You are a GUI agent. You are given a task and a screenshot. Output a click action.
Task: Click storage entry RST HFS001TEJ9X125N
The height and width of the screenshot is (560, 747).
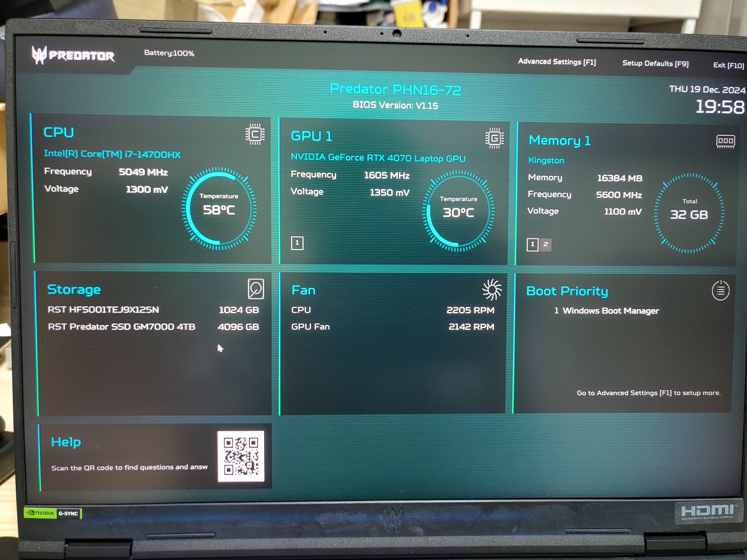pyautogui.click(x=103, y=309)
